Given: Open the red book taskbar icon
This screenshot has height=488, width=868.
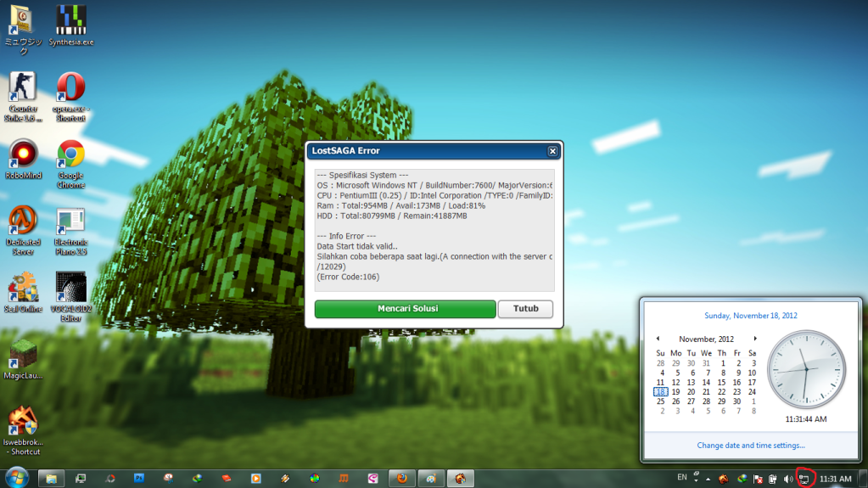Looking at the screenshot, I should [x=227, y=478].
